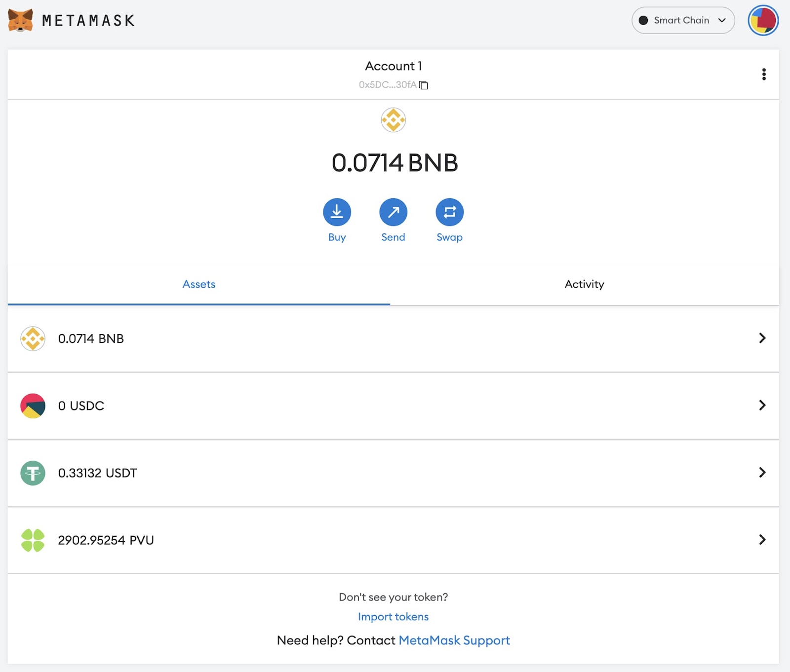Open the Smart Chain network dropdown

click(x=683, y=20)
